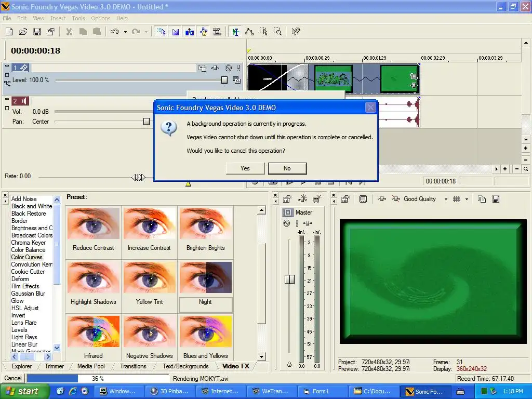Toggle Automatic Crossfades toolbar icon
Viewport: 532px width, 399px height.
[x=176, y=32]
